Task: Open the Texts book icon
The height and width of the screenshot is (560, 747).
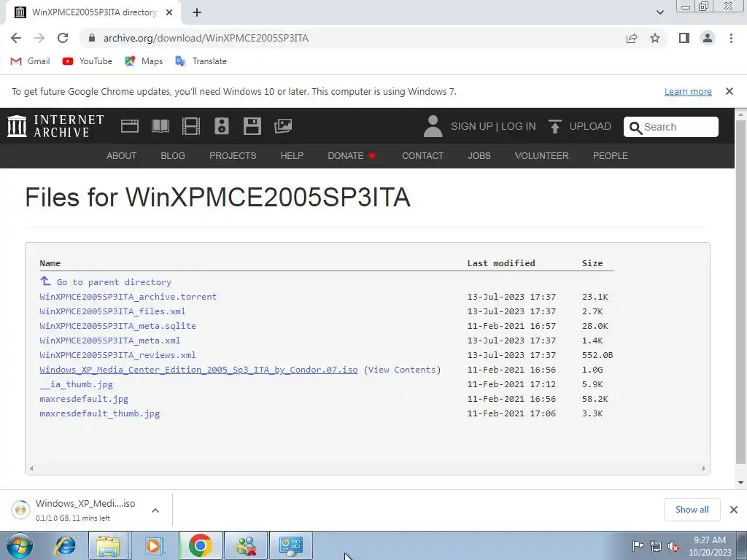Action: coord(160,126)
